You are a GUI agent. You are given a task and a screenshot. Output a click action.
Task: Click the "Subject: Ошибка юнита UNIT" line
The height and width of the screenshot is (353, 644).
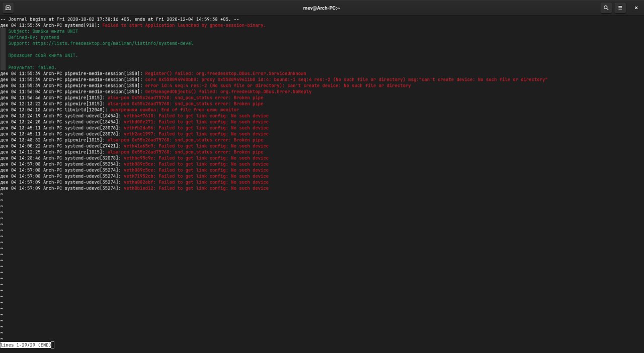tap(43, 31)
